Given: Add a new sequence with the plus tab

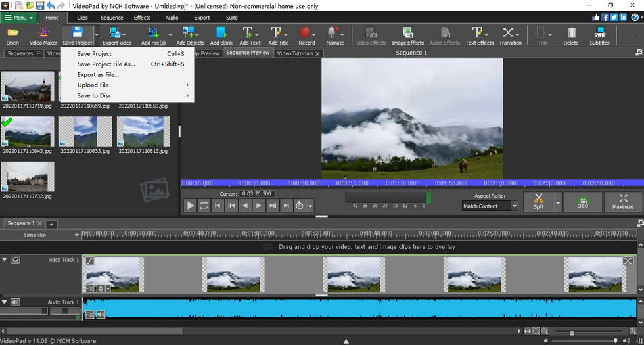Looking at the screenshot, I should (51, 224).
